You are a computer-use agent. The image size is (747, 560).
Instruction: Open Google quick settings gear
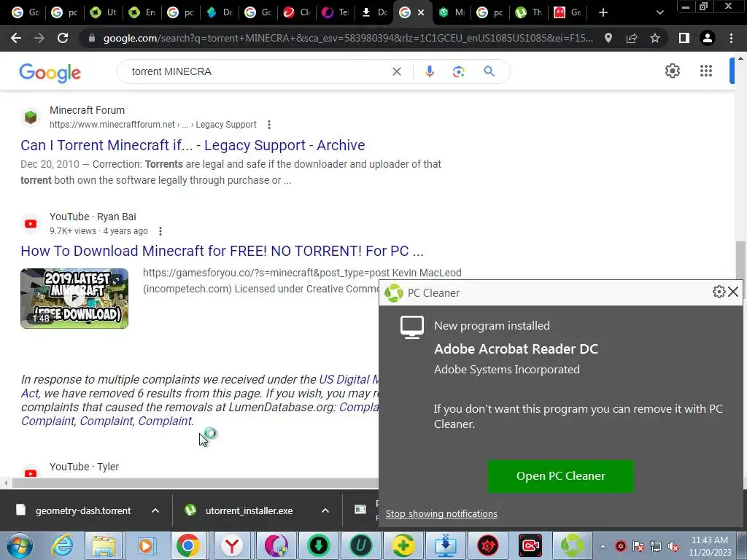click(672, 71)
